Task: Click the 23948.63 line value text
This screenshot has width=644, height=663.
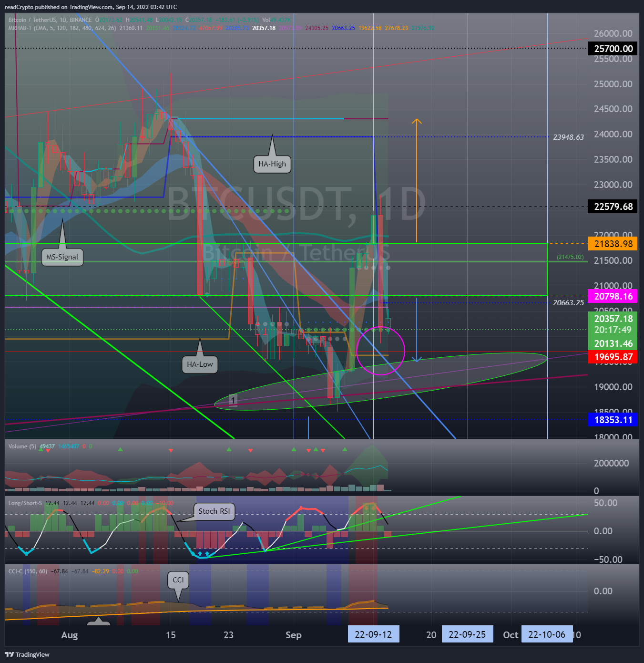Action: (x=568, y=137)
